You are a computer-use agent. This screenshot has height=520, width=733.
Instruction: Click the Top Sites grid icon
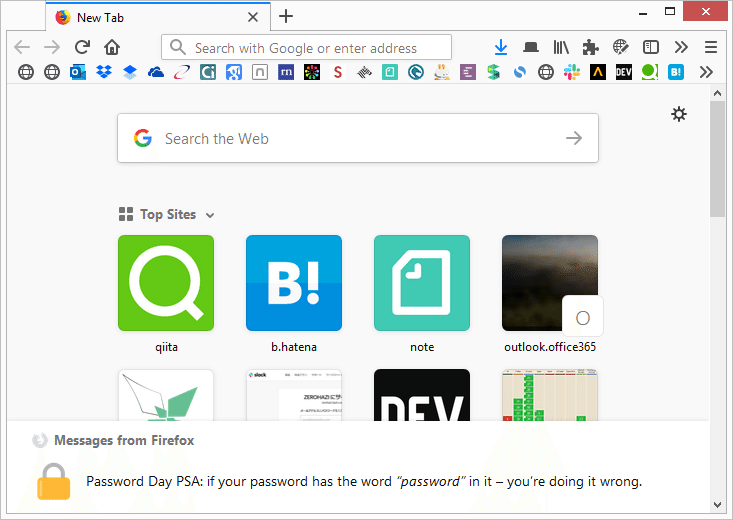pos(126,214)
